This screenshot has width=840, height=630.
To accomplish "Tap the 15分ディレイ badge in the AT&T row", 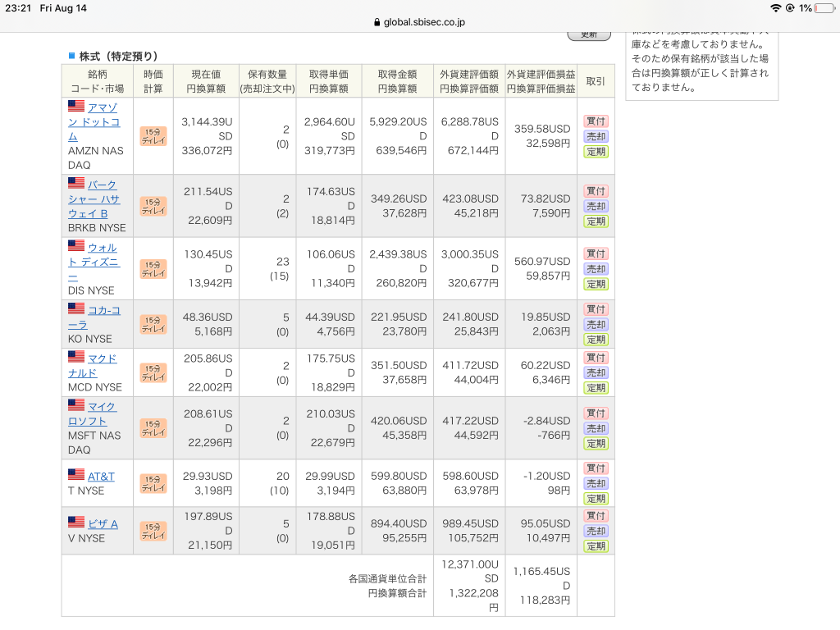I will pos(153,483).
